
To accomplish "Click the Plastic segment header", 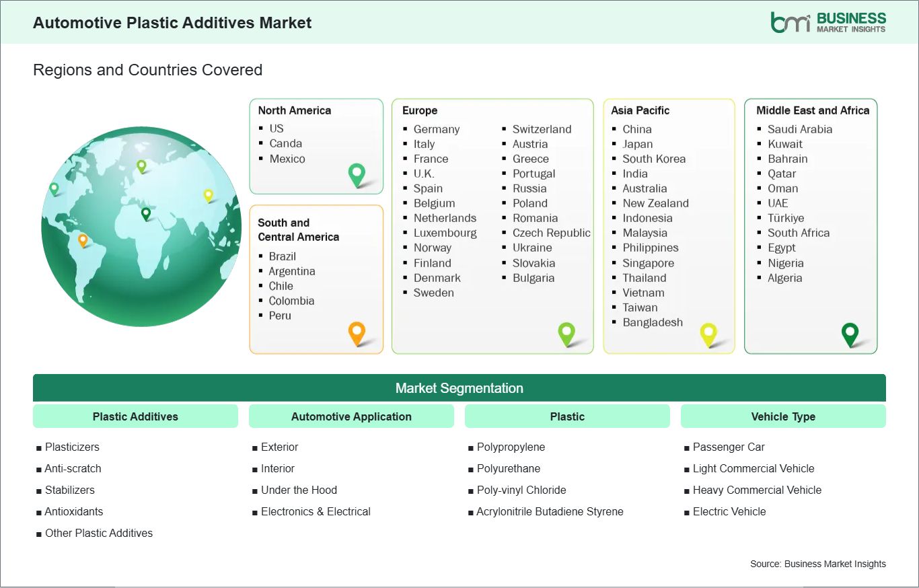I will tap(567, 416).
